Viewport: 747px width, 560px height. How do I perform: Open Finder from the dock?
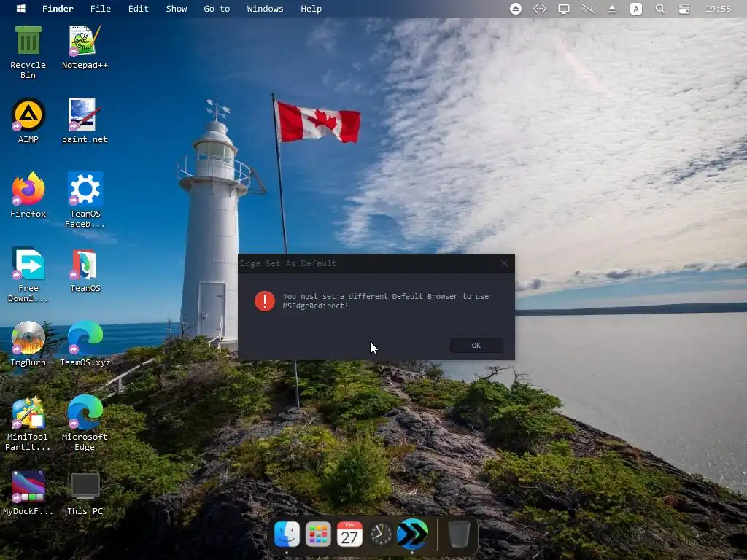287,534
